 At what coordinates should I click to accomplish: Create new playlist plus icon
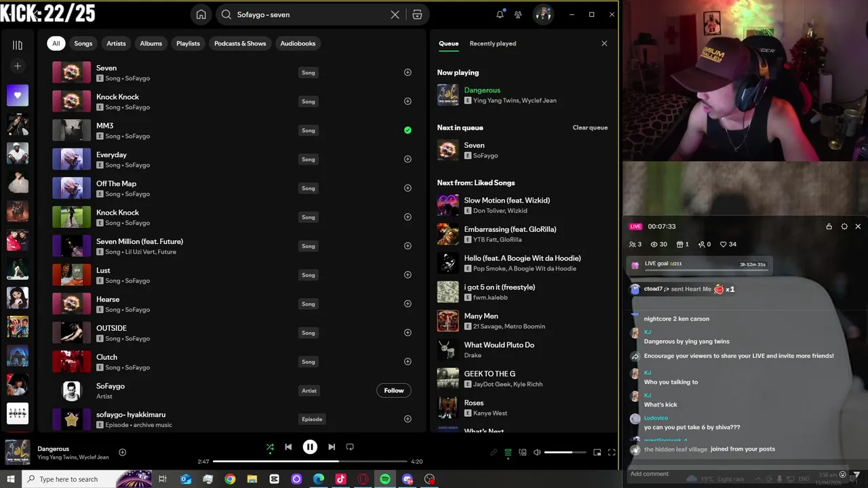click(x=18, y=66)
